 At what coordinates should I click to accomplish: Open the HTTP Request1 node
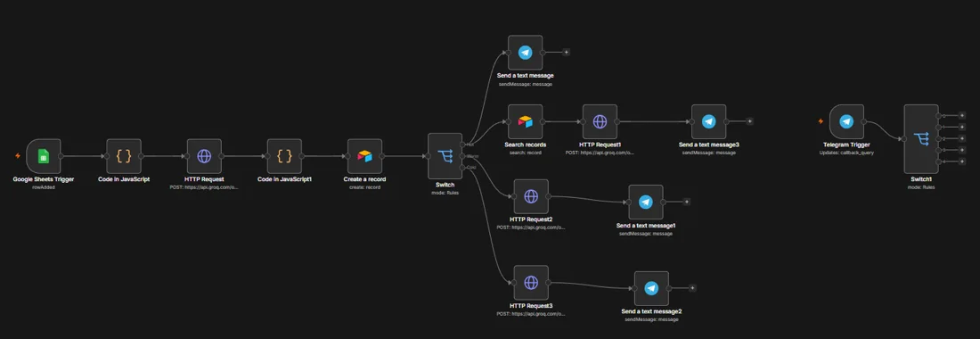tap(600, 121)
